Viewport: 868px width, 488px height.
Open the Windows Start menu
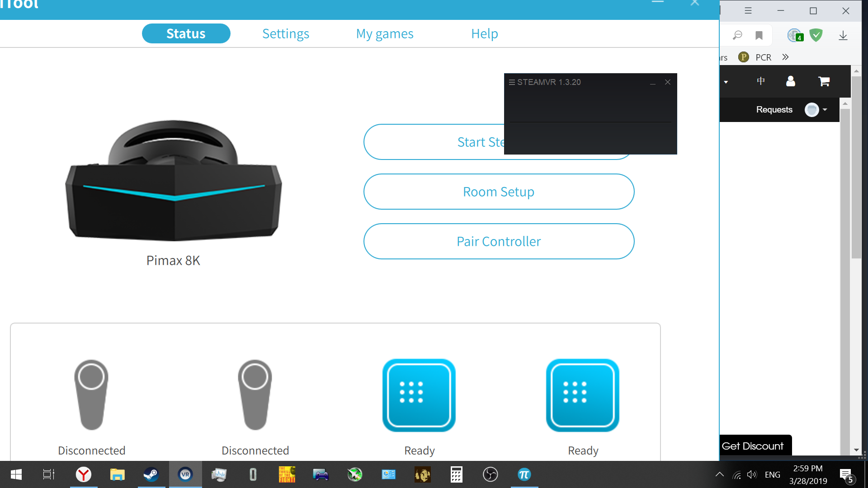(16, 474)
